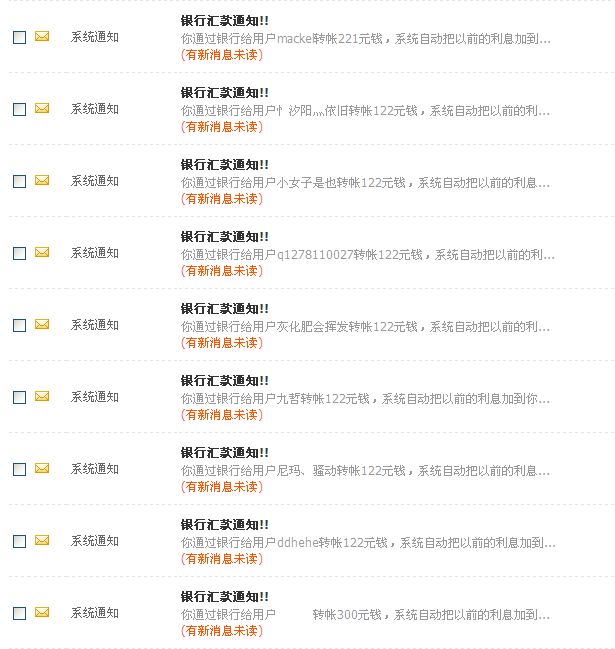Viewport: 615px width, 649px height.
Task: Open envelope icon for macke transfer message
Action: coord(42,36)
